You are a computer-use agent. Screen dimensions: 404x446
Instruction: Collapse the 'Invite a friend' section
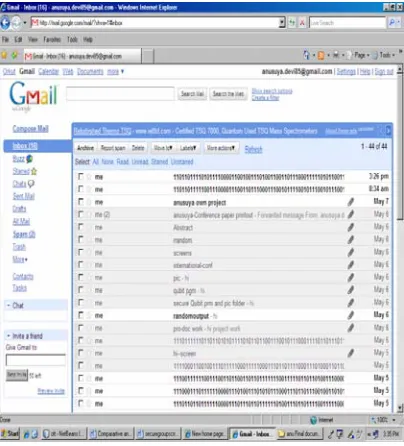(x=8, y=336)
